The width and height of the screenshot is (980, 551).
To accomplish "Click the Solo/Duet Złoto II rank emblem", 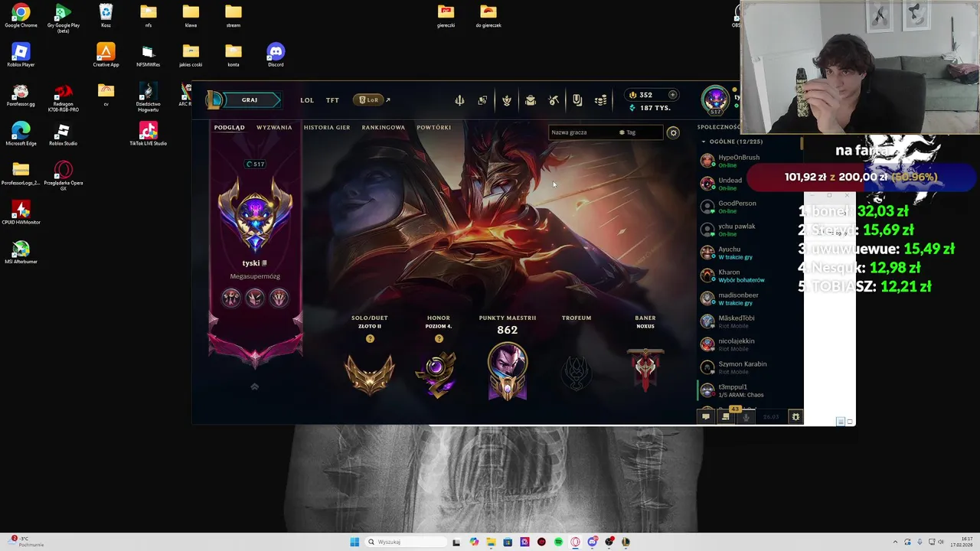I will click(x=370, y=373).
